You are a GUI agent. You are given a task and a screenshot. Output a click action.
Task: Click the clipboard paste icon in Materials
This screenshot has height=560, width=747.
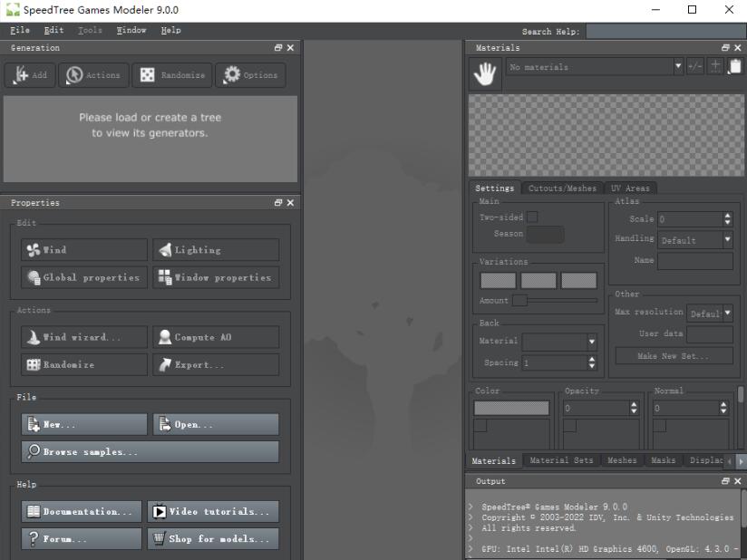click(x=735, y=67)
